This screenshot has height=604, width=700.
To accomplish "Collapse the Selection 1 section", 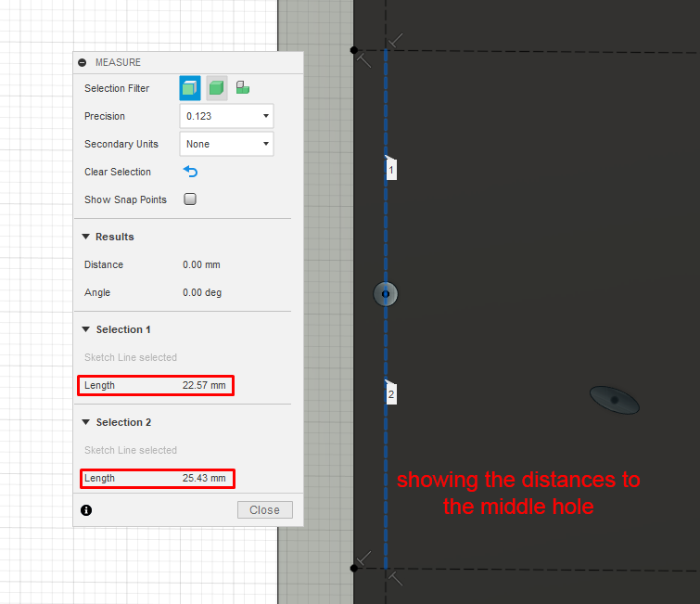I will pyautogui.click(x=85, y=329).
